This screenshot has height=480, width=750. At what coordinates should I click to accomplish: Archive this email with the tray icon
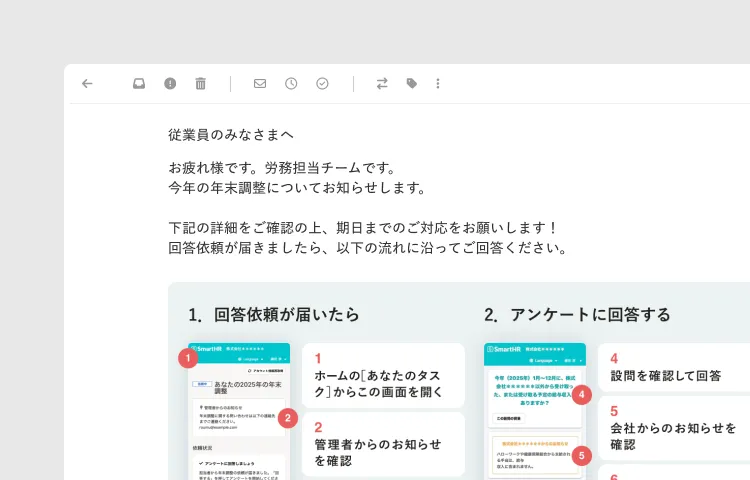point(139,84)
